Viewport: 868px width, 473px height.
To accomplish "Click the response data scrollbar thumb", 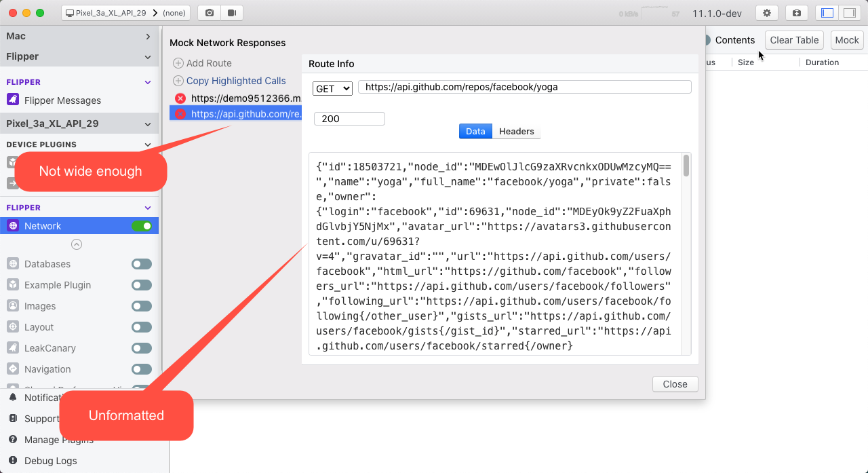I will coord(686,166).
